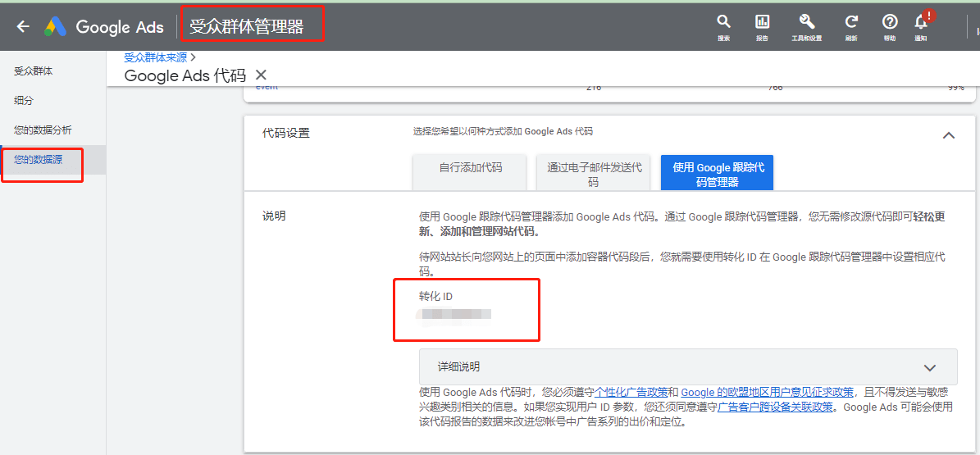Open the 个性化广告政策 link
Screen dimensions: 980x455
point(631,393)
